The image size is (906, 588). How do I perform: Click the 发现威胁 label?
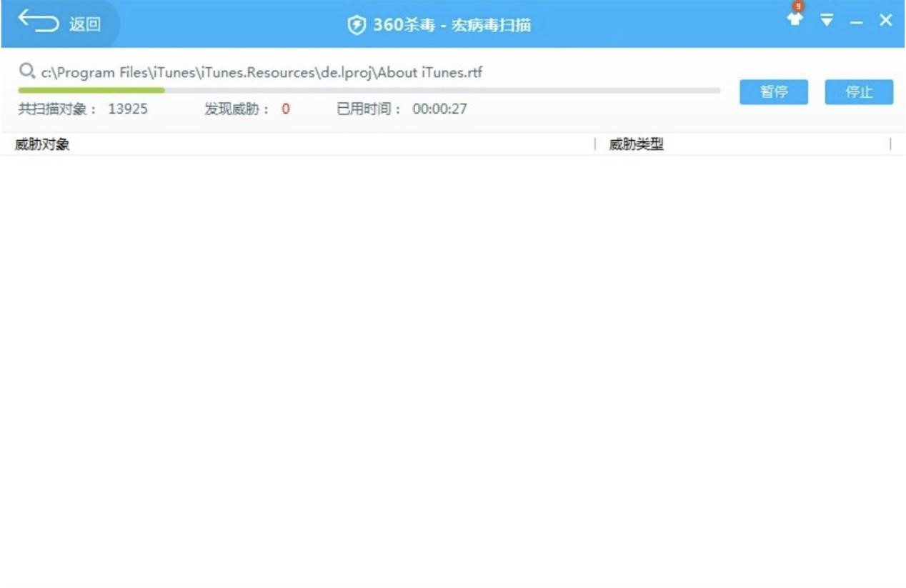[x=237, y=109]
